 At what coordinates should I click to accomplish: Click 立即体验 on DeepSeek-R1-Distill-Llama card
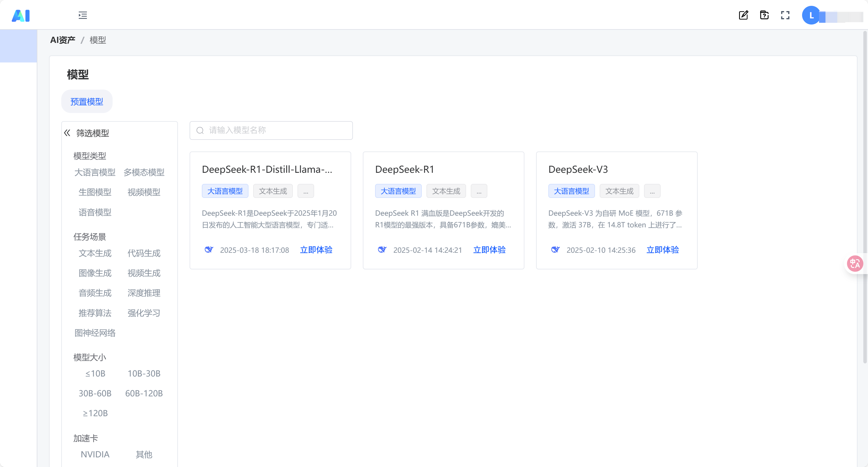316,250
